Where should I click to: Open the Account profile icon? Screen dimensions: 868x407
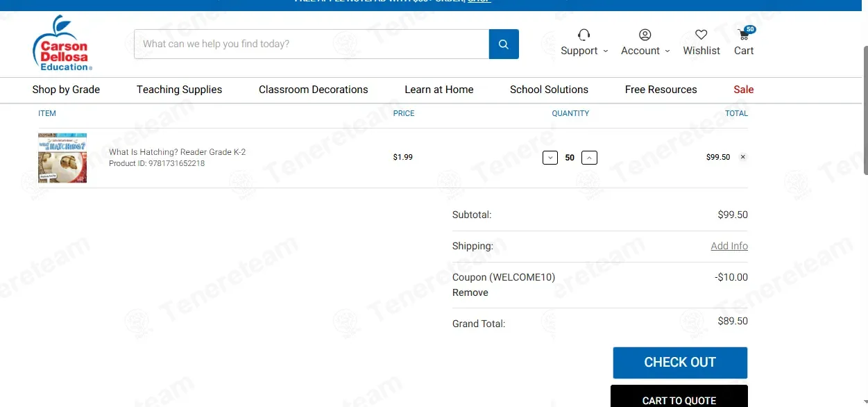pos(645,35)
